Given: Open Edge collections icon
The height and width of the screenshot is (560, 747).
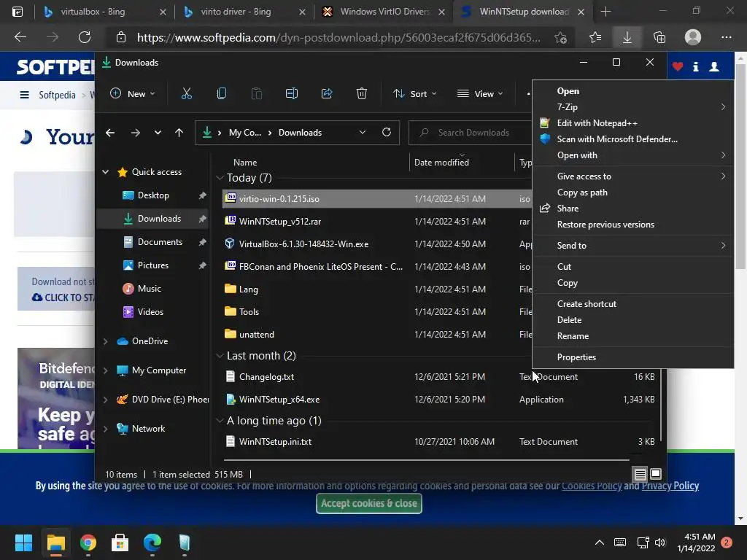Looking at the screenshot, I should (659, 37).
